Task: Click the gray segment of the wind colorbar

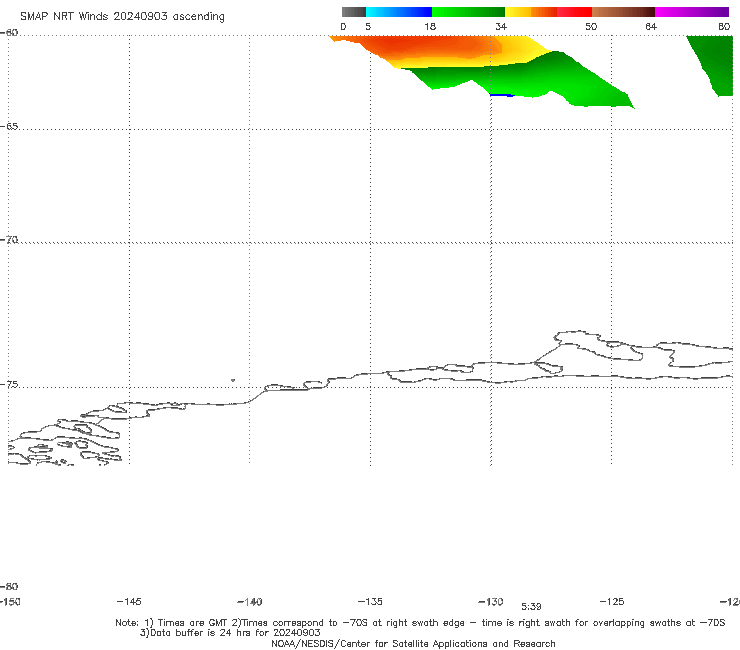Action: tap(354, 12)
